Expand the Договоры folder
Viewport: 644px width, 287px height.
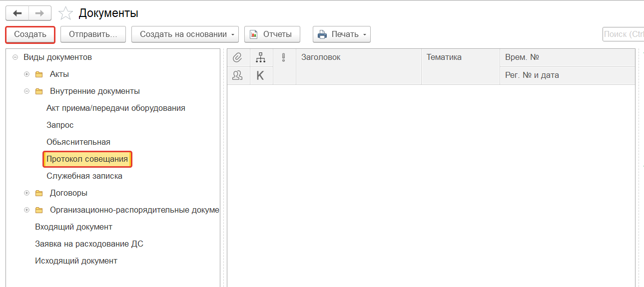27,193
